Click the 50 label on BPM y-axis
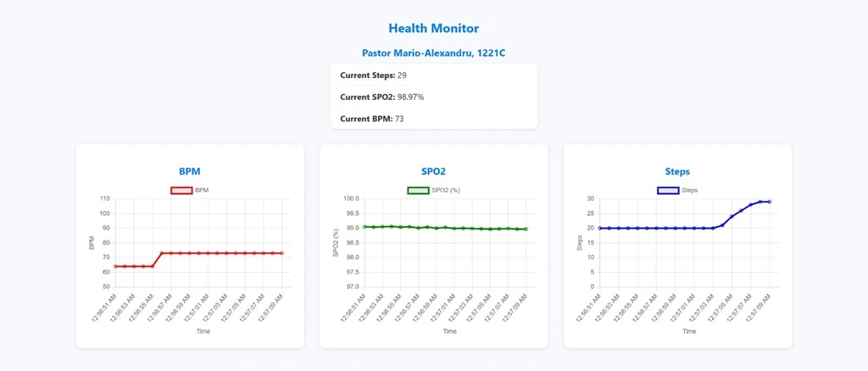Viewport: 868px width, 371px height. pyautogui.click(x=106, y=287)
